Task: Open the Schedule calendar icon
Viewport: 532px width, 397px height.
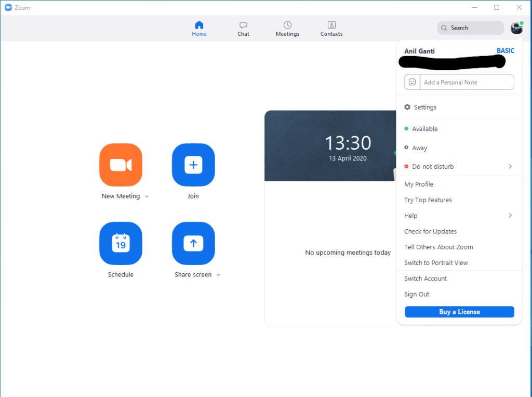Action: click(x=121, y=243)
